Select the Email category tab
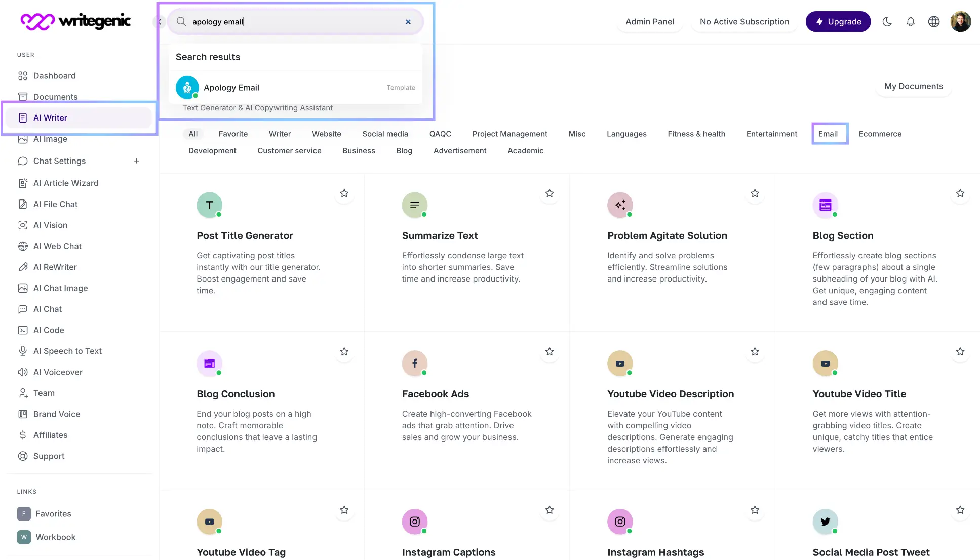The height and width of the screenshot is (560, 980). click(x=828, y=133)
